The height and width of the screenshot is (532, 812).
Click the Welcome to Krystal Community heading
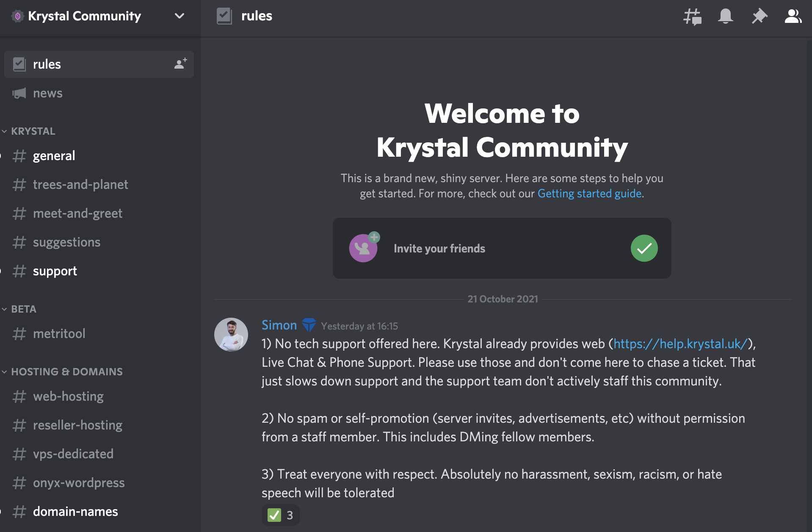tap(502, 130)
